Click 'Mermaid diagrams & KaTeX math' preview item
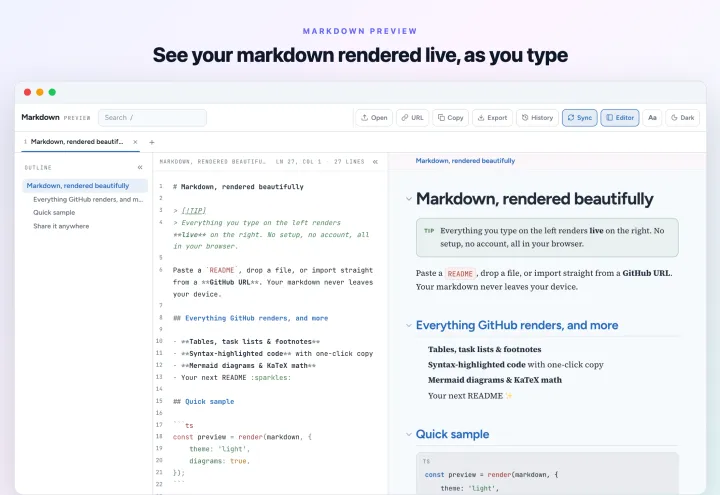 [495, 380]
